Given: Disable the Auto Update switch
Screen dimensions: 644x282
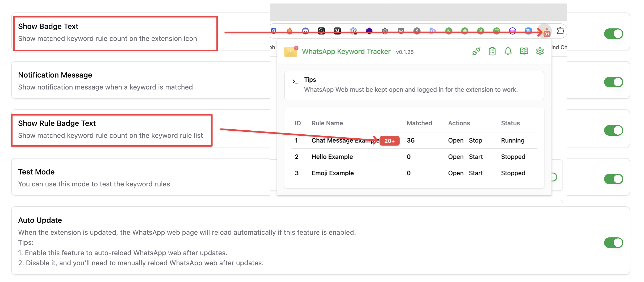Looking at the screenshot, I should coord(613,243).
